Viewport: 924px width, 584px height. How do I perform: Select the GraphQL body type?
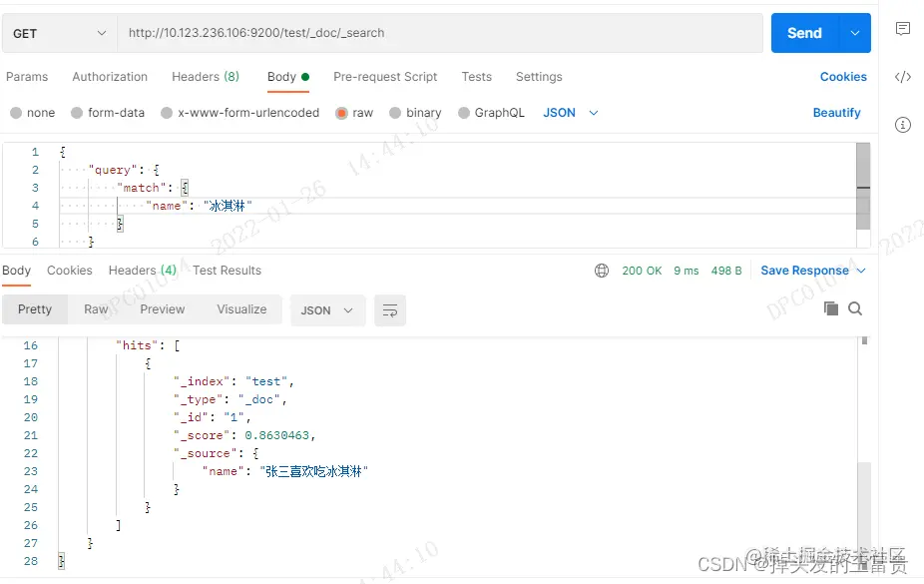coord(491,113)
